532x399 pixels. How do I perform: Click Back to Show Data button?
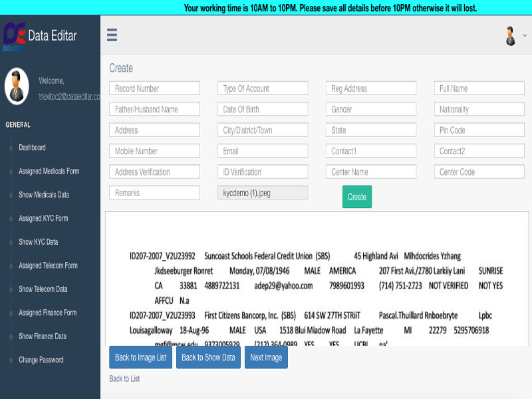pos(208,357)
